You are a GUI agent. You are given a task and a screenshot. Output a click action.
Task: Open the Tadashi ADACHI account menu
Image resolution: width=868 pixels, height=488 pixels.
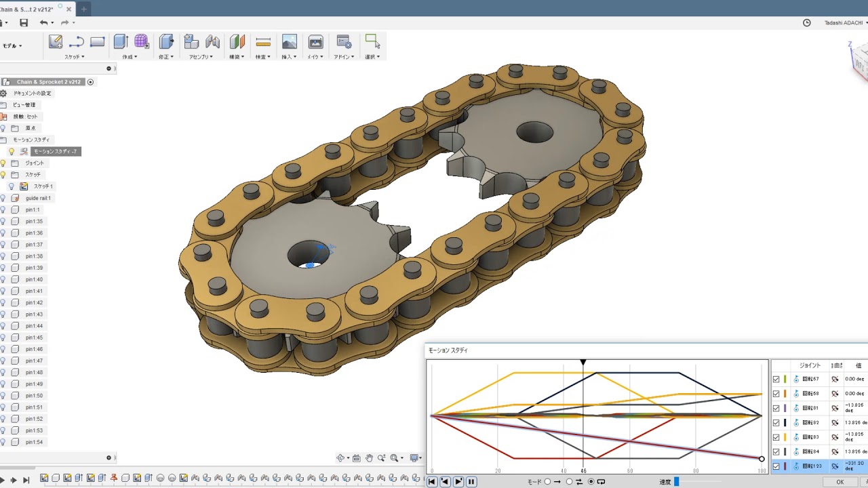point(846,22)
